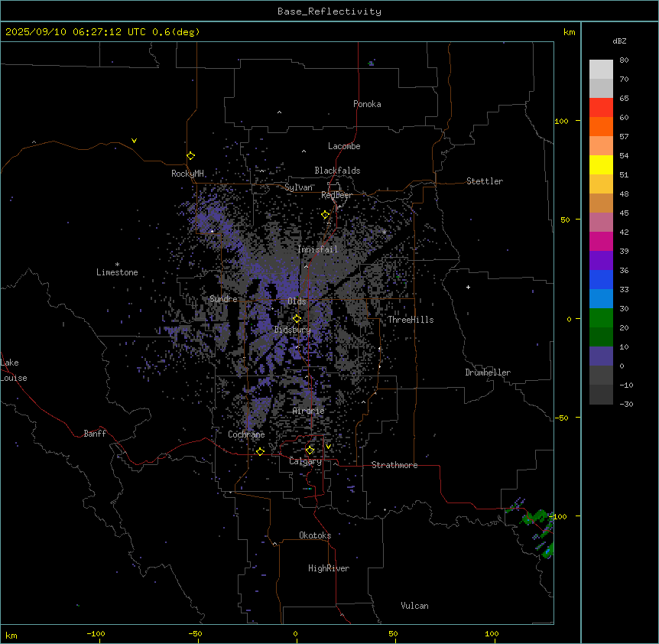The height and width of the screenshot is (644, 659).
Task: Pick the red 65-60 dBZ legend swatch
Action: (x=601, y=108)
